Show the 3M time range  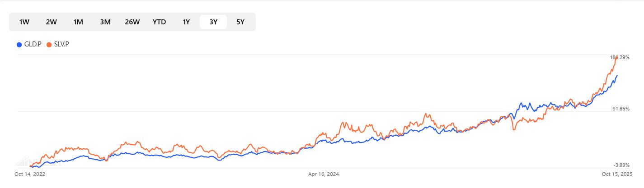[105, 22]
